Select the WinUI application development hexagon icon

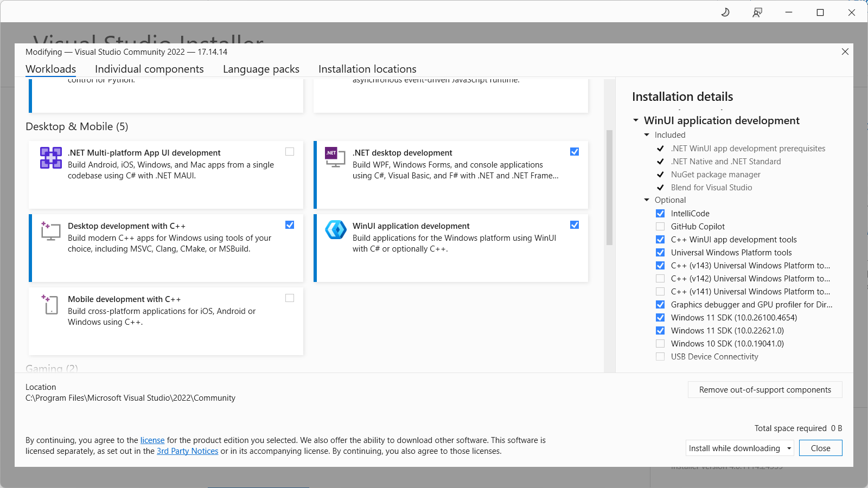coord(335,229)
